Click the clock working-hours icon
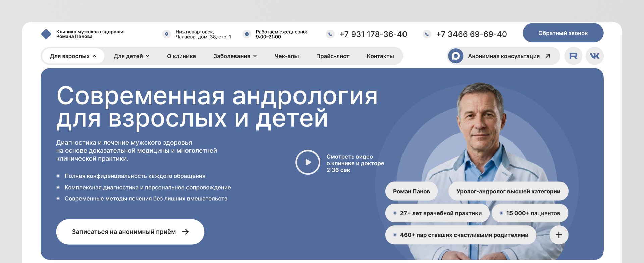This screenshot has width=644, height=263. [x=247, y=34]
